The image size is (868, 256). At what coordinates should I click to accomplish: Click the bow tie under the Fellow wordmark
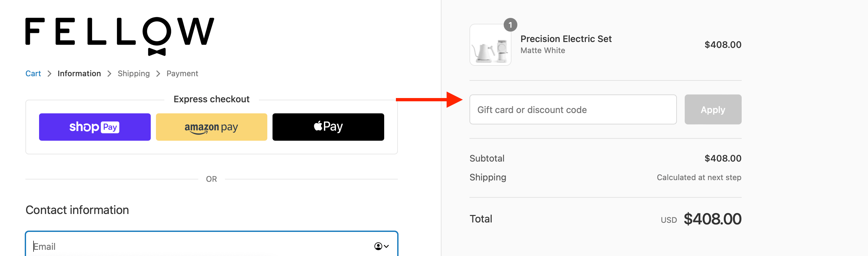tap(157, 51)
